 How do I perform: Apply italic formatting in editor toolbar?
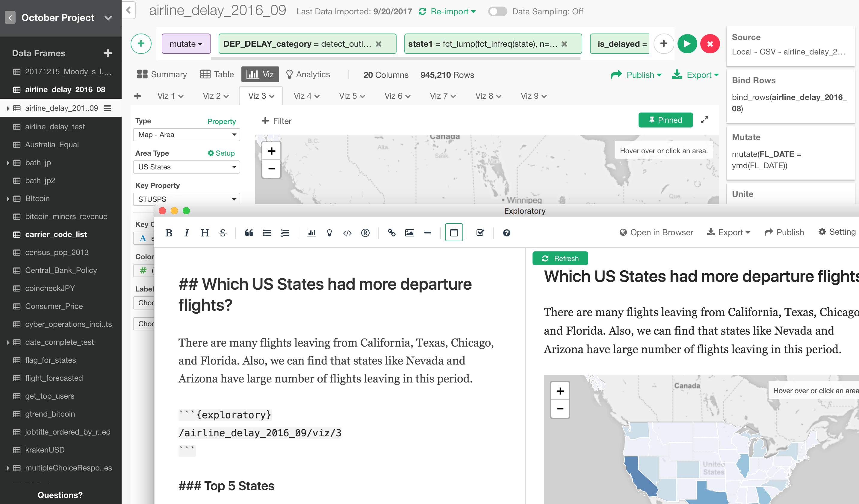[x=187, y=233]
